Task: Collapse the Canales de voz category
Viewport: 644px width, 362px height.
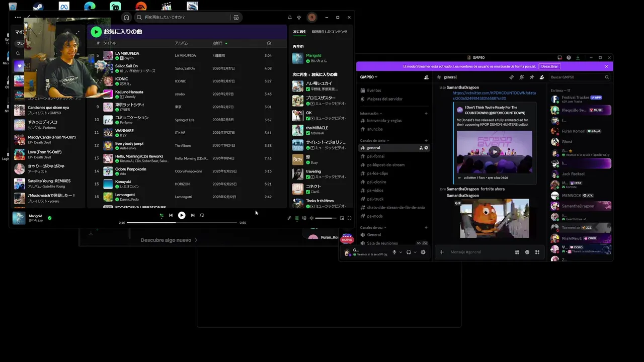Action: pyautogui.click(x=373, y=228)
